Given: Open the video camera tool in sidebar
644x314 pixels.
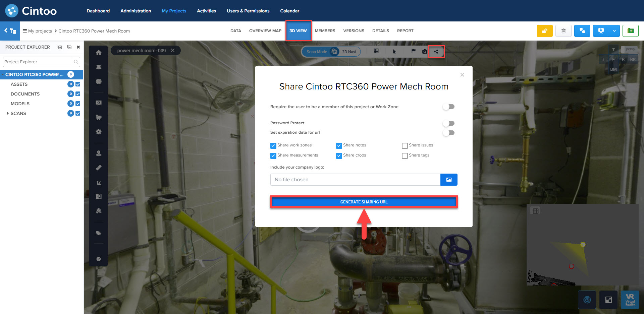Looking at the screenshot, I should 99,117.
